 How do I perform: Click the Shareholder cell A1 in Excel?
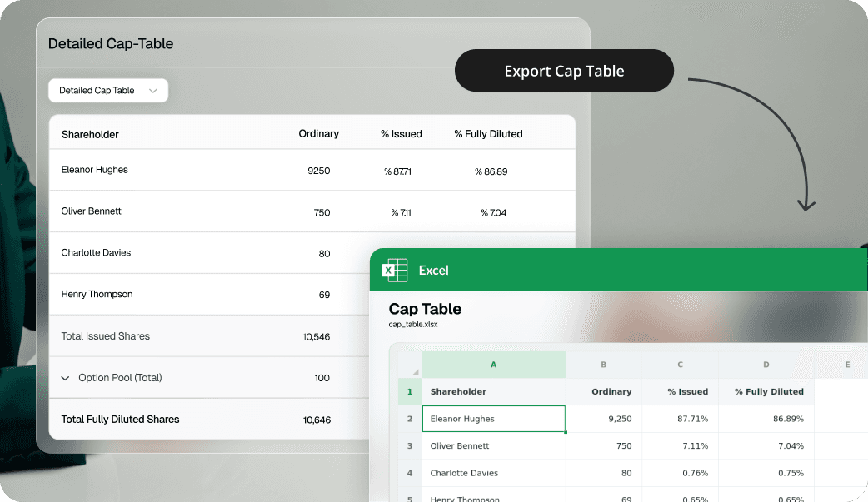click(494, 392)
